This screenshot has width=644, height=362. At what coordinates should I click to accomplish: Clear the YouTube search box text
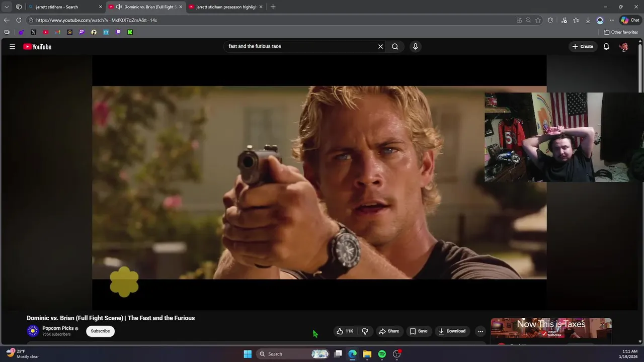coord(380,46)
